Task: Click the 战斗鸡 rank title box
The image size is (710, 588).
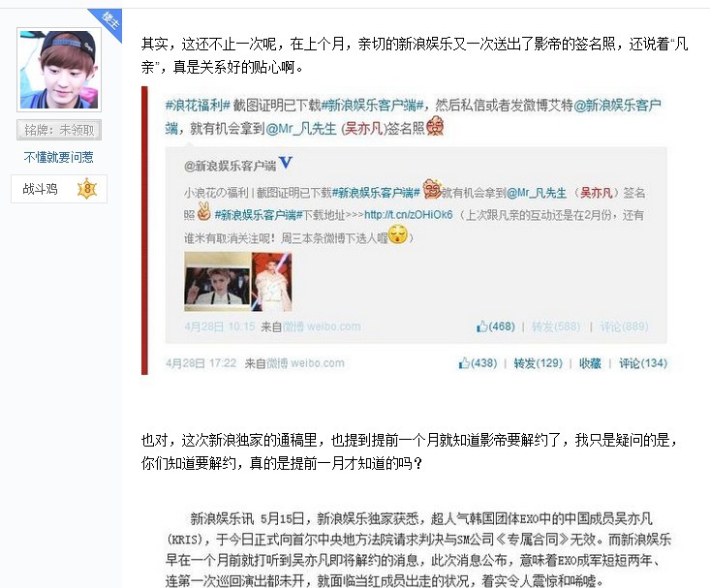Action: click(59, 189)
